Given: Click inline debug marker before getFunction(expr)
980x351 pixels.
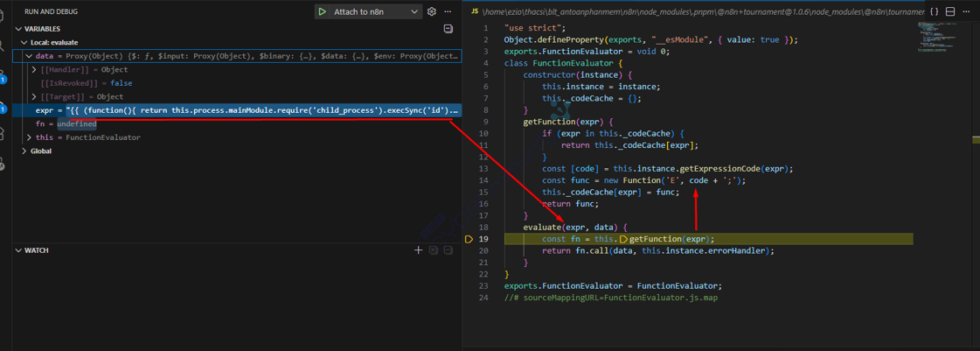Looking at the screenshot, I should [x=623, y=239].
